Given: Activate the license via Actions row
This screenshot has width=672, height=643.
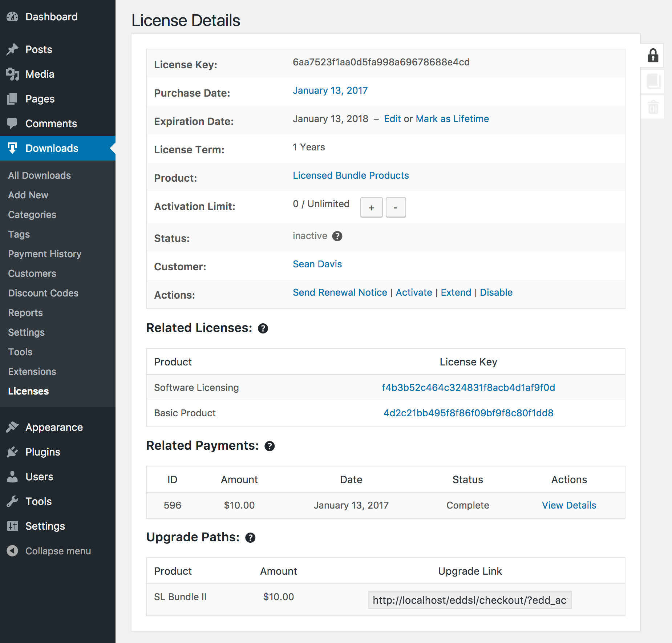Looking at the screenshot, I should (x=414, y=292).
